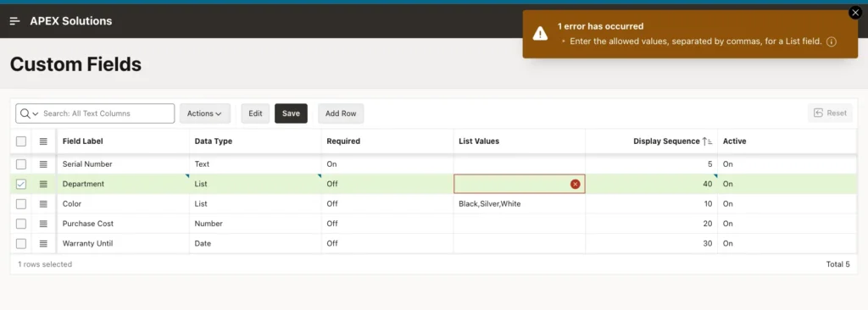Click the sort arrow on Display Sequence
This screenshot has height=310, width=868.
[x=707, y=141]
